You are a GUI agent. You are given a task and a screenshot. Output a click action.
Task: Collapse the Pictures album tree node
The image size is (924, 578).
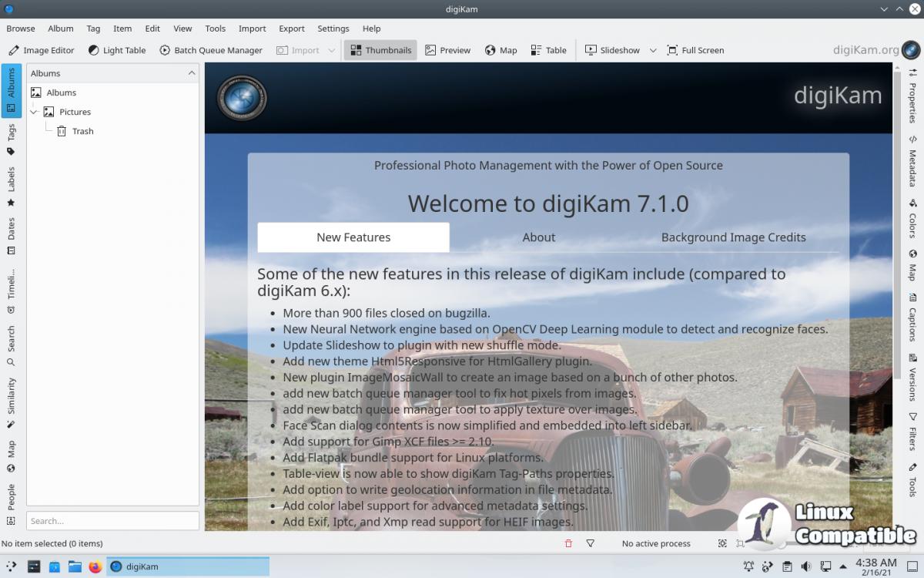click(34, 112)
